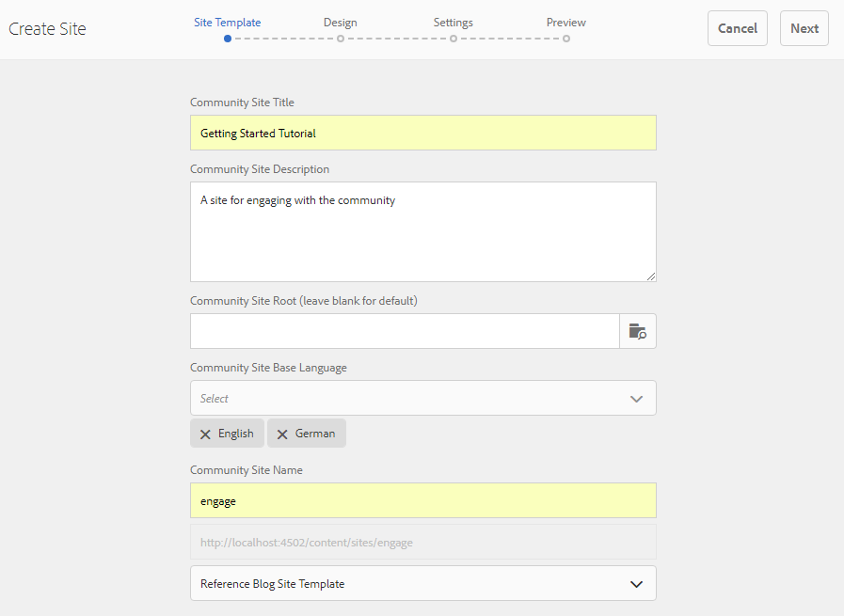
Task: Click the Design step dot
Action: click(x=341, y=39)
